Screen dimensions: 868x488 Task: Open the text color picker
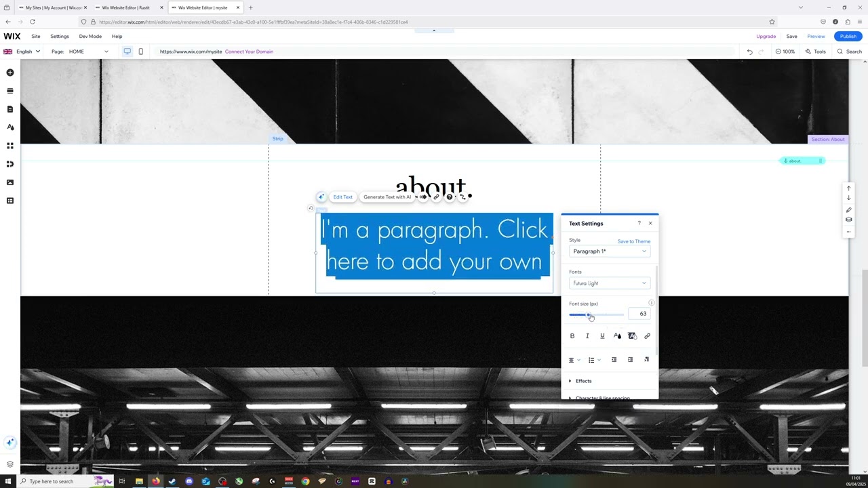617,336
